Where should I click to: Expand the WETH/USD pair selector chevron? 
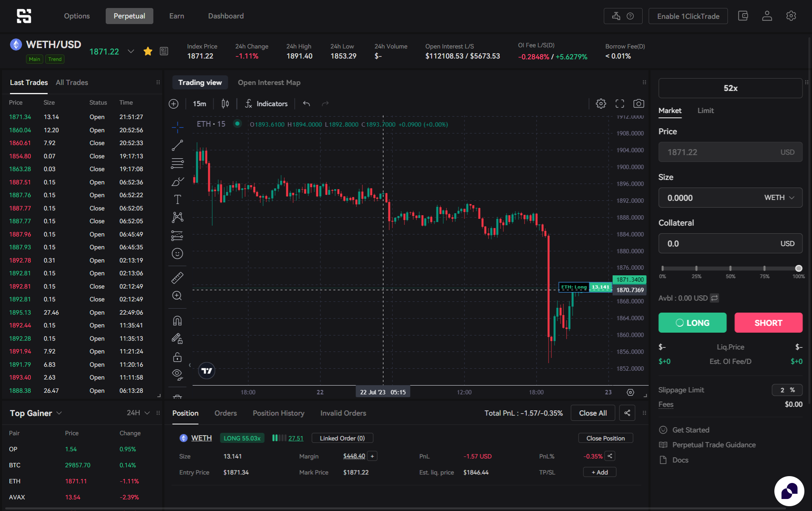[x=131, y=51]
